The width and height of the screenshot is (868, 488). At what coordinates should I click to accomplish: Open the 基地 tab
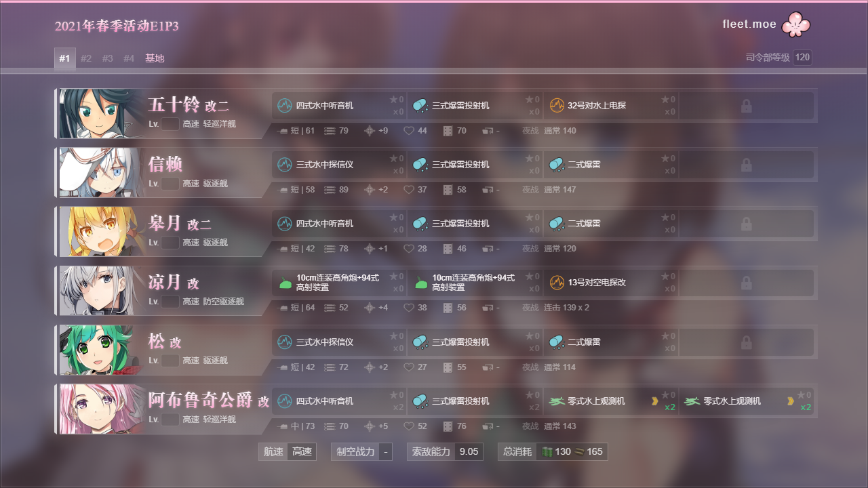click(155, 58)
